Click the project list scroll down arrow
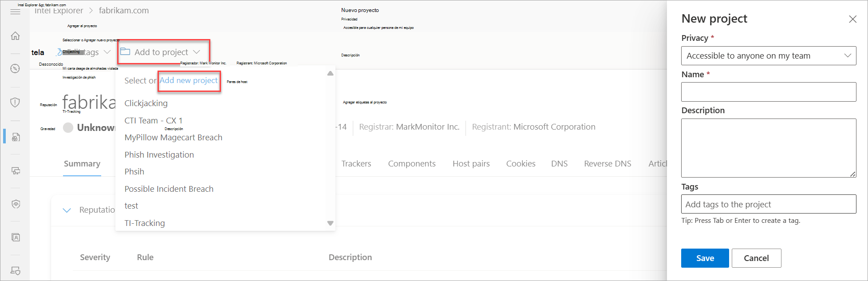Viewport: 868px width, 281px height. 330,223
